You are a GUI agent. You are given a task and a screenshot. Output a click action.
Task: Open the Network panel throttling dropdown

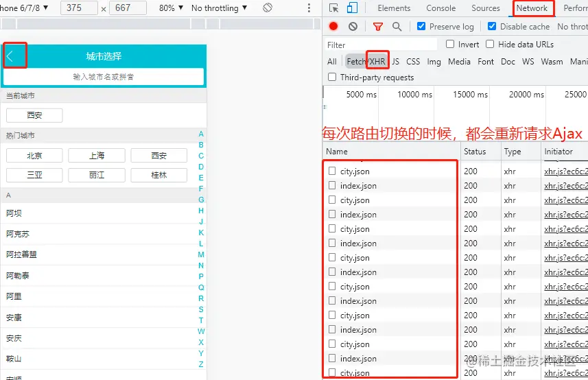[572, 27]
